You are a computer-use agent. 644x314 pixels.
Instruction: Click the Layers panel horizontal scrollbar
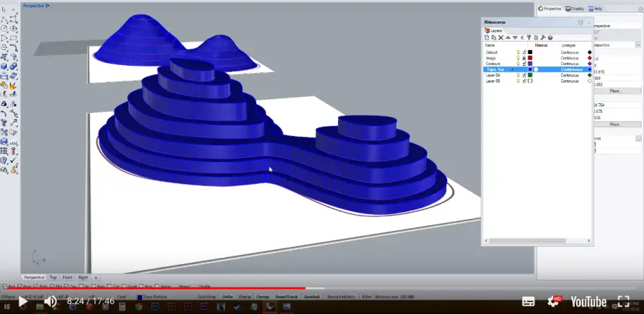tap(528, 241)
